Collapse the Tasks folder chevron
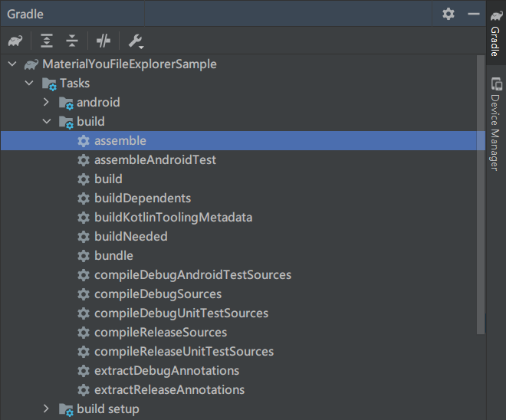506x420 pixels. click(x=29, y=84)
